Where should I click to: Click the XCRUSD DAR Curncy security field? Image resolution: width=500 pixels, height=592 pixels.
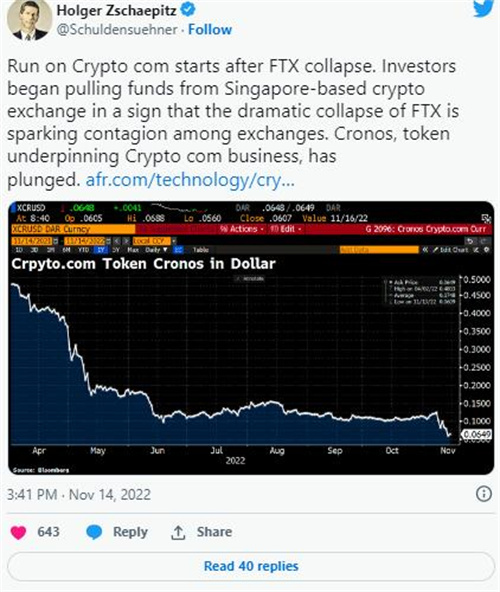click(73, 229)
